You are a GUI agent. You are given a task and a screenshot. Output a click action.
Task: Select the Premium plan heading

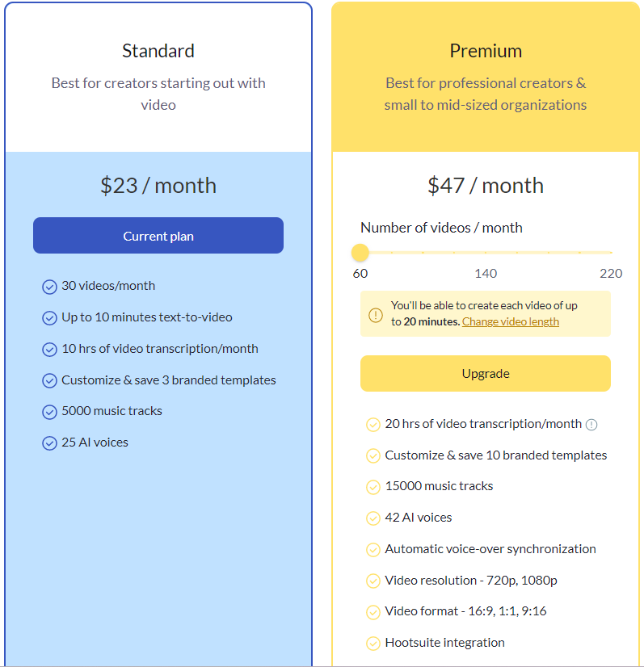[486, 51]
